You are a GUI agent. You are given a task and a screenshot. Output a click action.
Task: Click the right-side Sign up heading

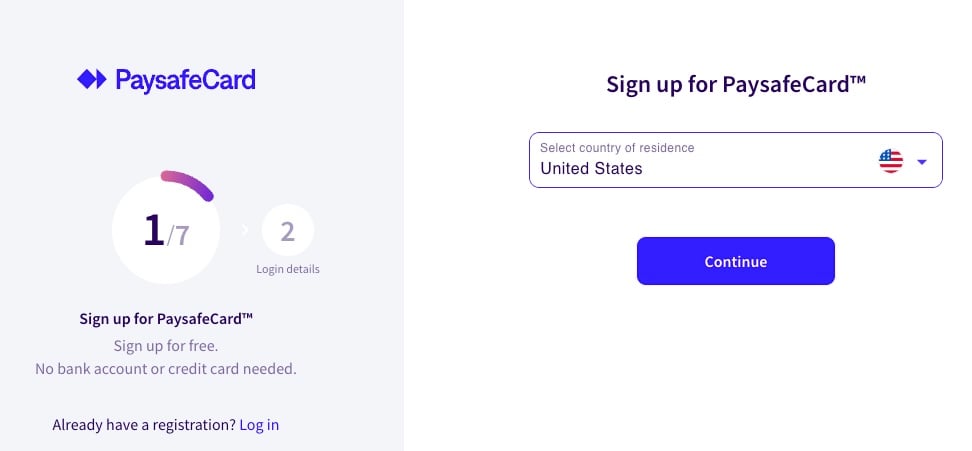point(735,84)
